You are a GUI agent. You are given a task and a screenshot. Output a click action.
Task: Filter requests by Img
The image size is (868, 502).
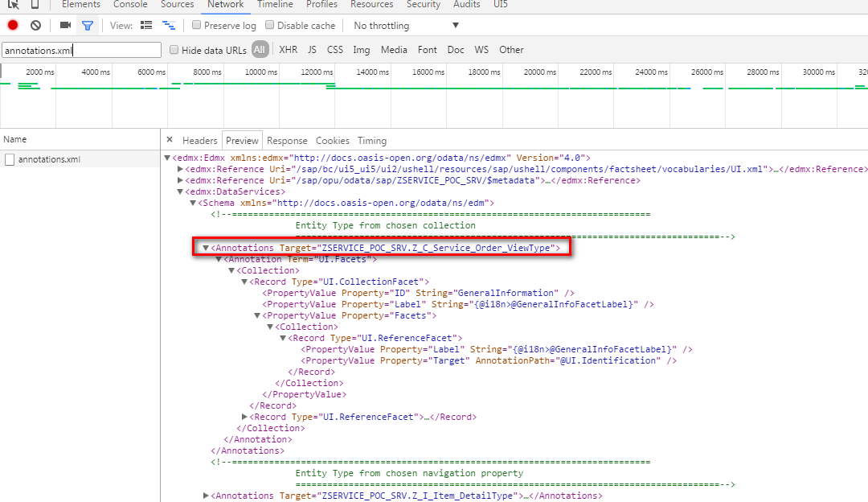(x=362, y=50)
